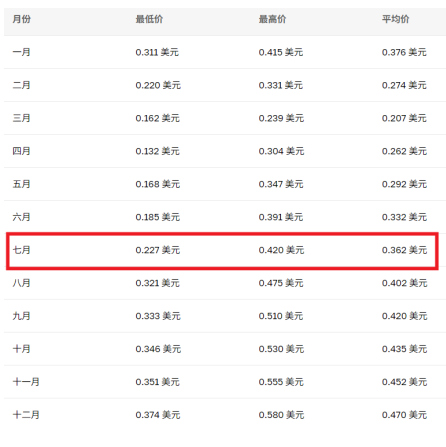Select the 四月 row label
The image size is (446, 447).
tap(22, 151)
